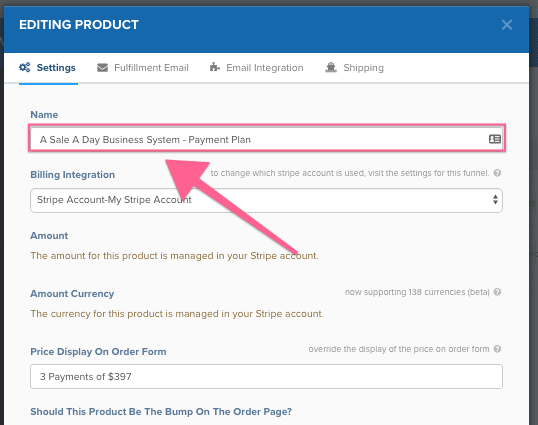The width and height of the screenshot is (538, 425).
Task: Open the Settings tab
Action: point(48,68)
